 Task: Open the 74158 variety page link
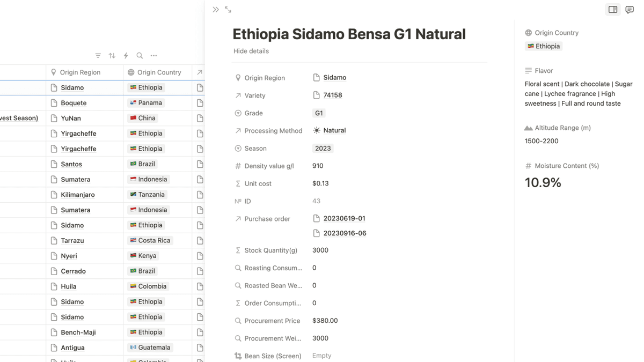coord(333,95)
